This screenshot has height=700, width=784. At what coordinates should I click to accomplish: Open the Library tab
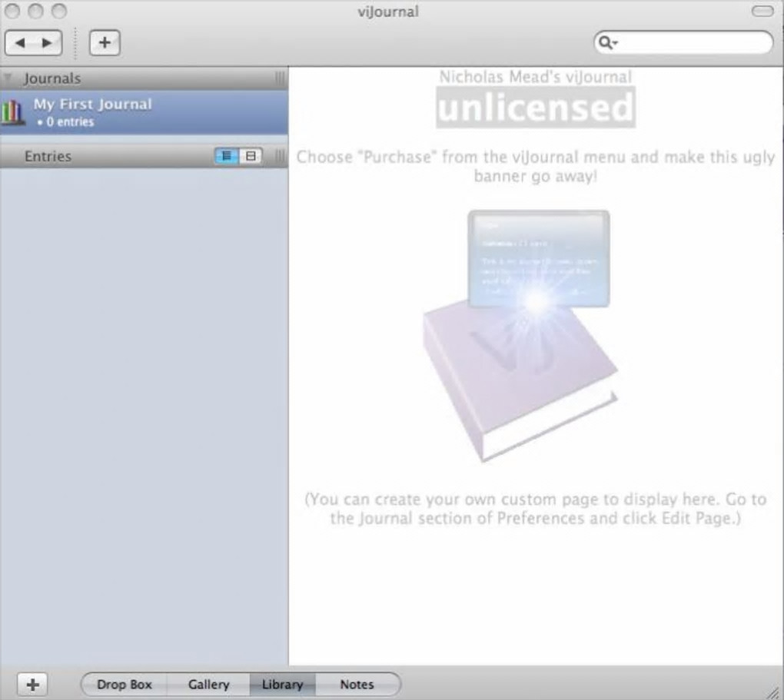(283, 685)
